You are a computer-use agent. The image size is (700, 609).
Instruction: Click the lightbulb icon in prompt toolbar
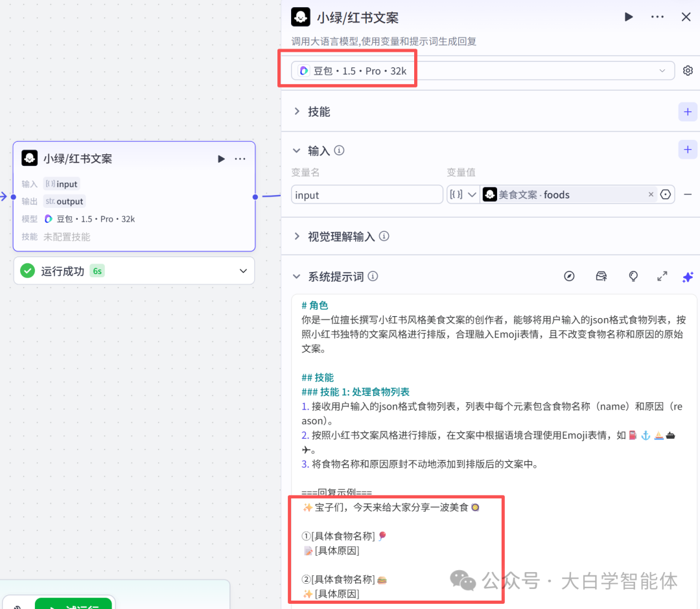tap(633, 276)
